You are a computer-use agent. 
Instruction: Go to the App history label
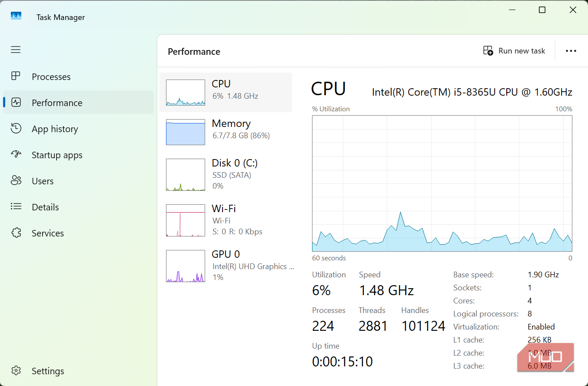[55, 129]
